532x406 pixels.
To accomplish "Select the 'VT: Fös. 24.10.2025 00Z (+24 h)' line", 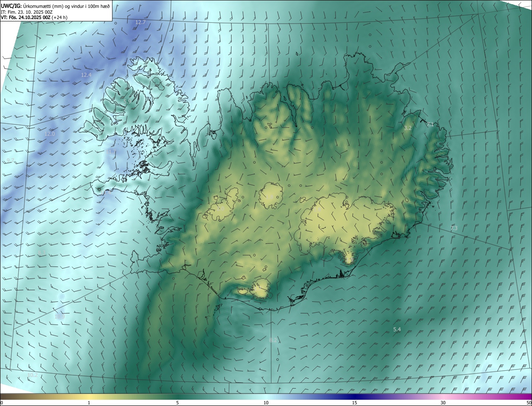I will pos(34,17).
